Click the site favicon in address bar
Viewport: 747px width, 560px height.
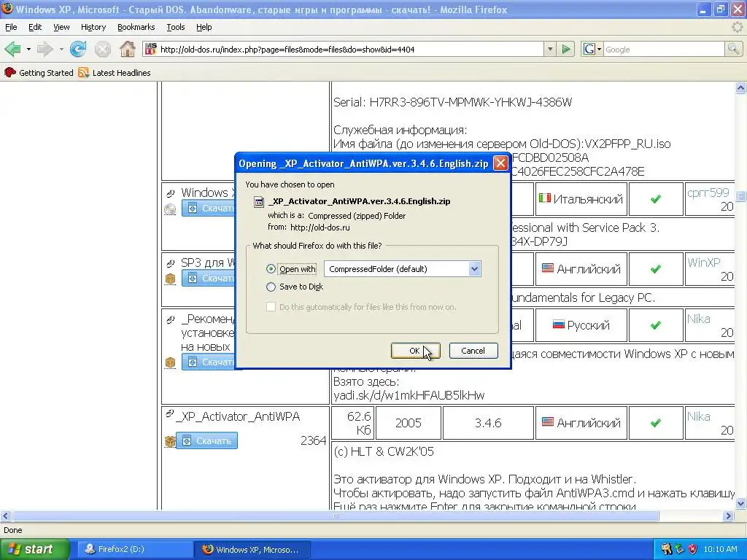151,49
